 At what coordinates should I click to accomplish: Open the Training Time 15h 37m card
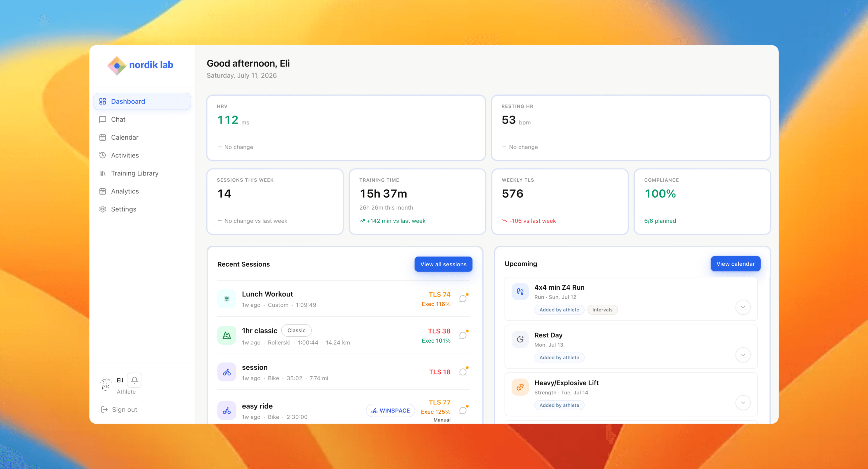(417, 201)
